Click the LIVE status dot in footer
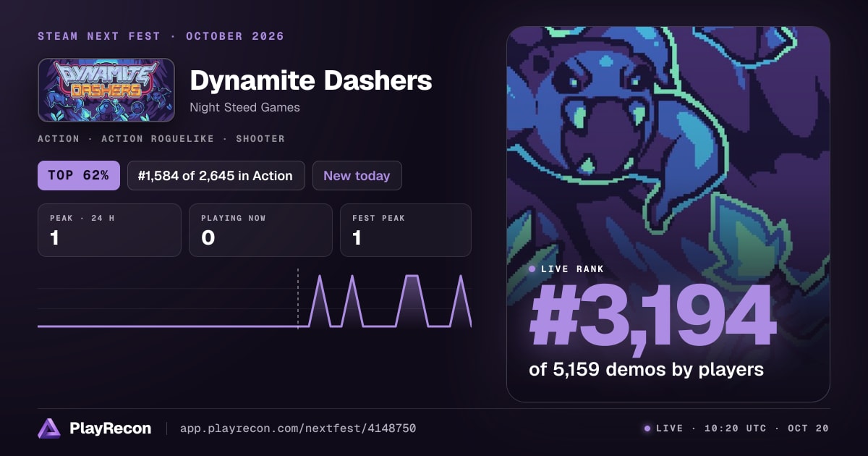 coord(647,428)
